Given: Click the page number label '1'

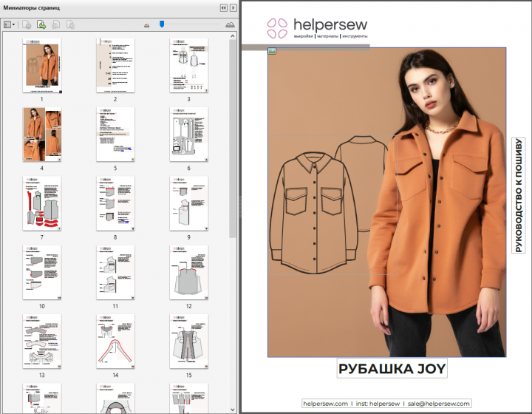Looking at the screenshot, I should click(x=41, y=99).
